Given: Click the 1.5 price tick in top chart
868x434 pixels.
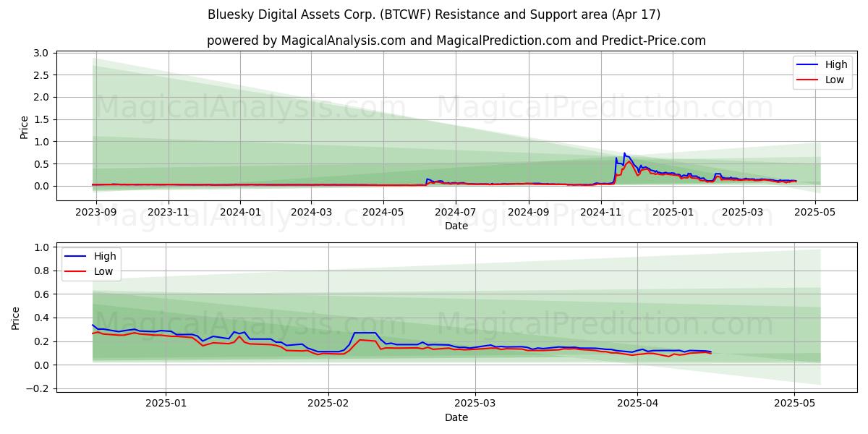Looking at the screenshot, I should coord(41,119).
